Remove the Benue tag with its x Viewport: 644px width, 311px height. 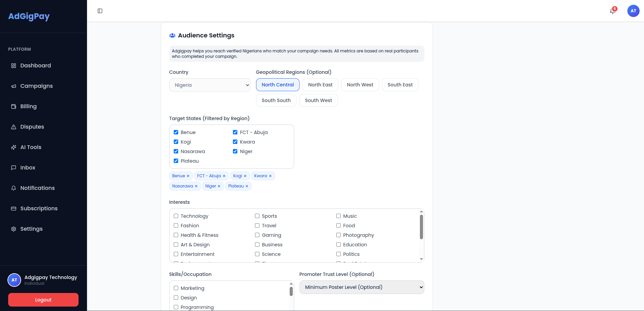(188, 176)
